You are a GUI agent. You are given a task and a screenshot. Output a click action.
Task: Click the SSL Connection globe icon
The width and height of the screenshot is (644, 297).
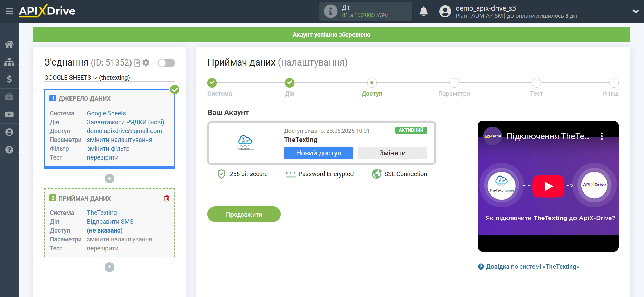[x=377, y=174]
